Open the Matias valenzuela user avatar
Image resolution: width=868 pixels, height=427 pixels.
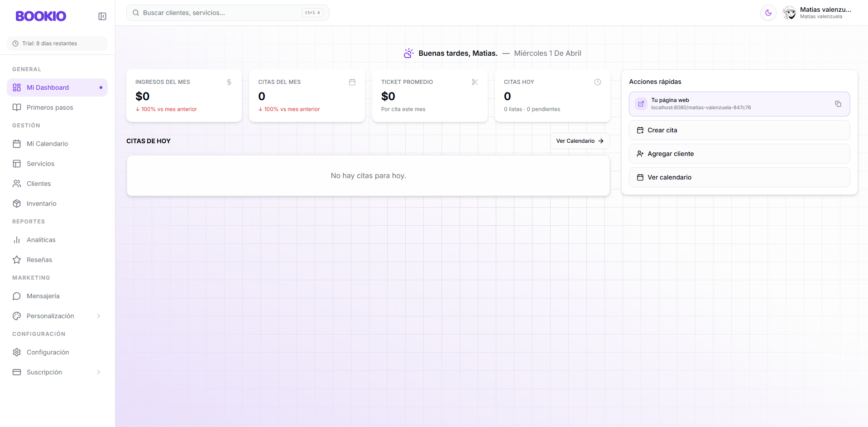click(x=789, y=13)
